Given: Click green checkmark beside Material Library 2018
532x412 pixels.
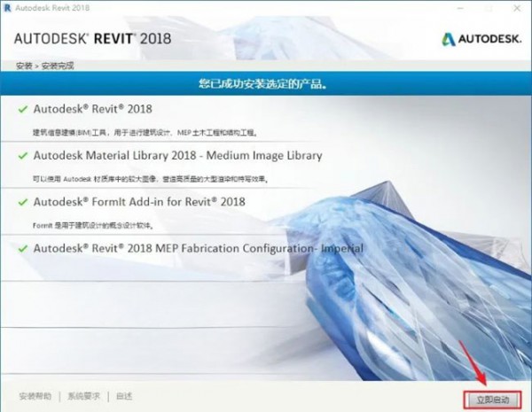Looking at the screenshot, I should [x=23, y=156].
